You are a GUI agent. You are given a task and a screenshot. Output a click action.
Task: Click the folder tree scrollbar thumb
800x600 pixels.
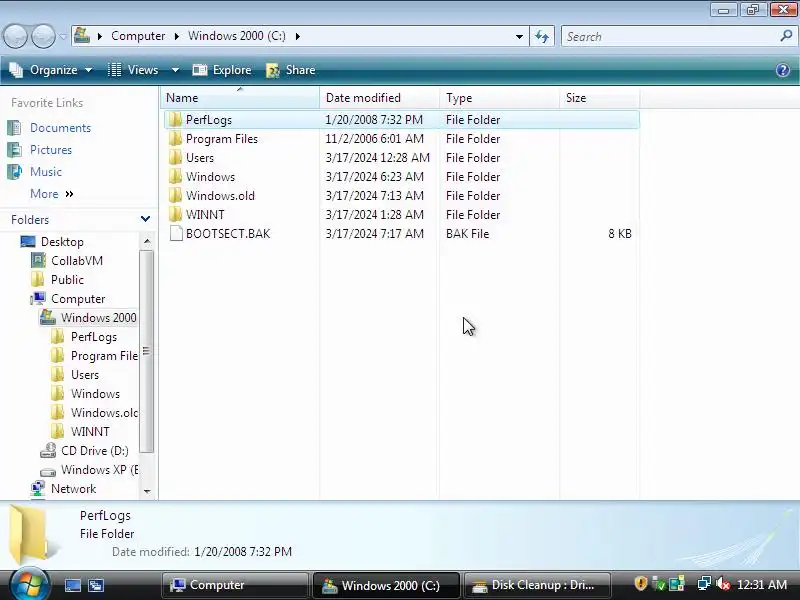[x=147, y=351]
